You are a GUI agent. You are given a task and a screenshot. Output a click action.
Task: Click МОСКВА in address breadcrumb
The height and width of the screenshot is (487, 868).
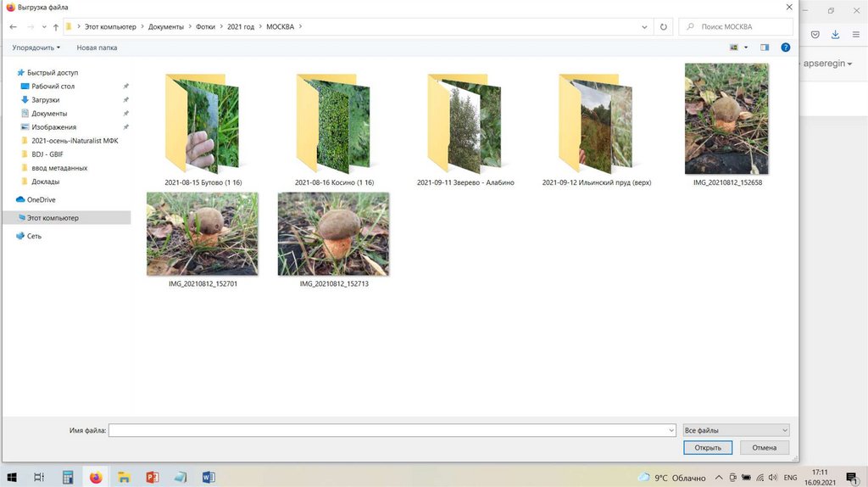280,26
